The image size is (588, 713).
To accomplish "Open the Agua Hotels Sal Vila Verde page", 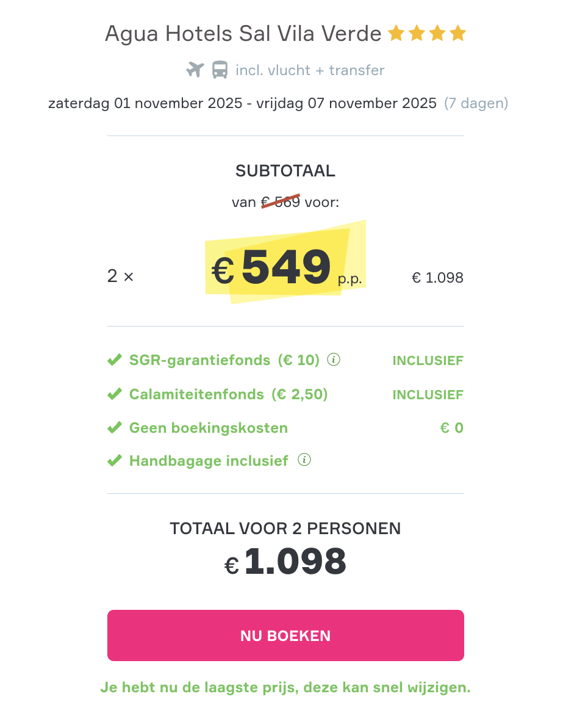I will (243, 33).
